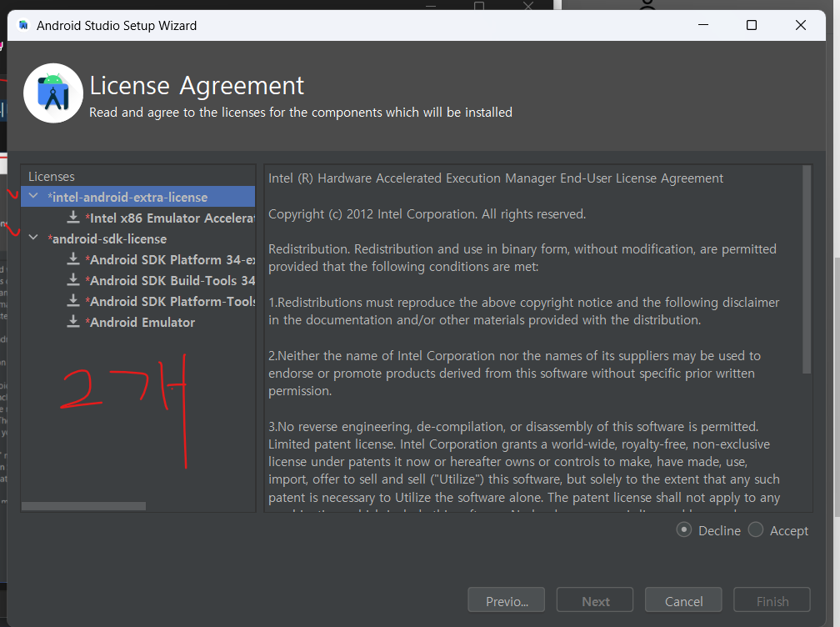The width and height of the screenshot is (840, 627).
Task: Collapse the intel-android-extra-license node
Action: (x=33, y=196)
